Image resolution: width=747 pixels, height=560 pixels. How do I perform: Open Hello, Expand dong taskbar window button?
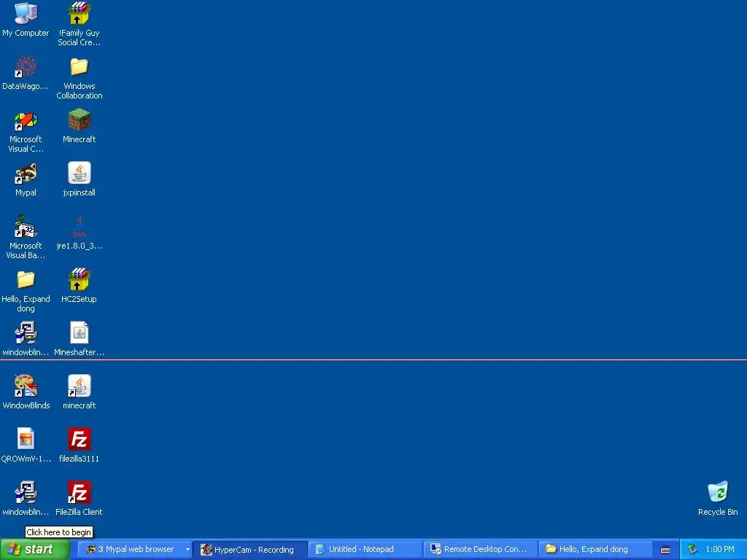point(596,550)
